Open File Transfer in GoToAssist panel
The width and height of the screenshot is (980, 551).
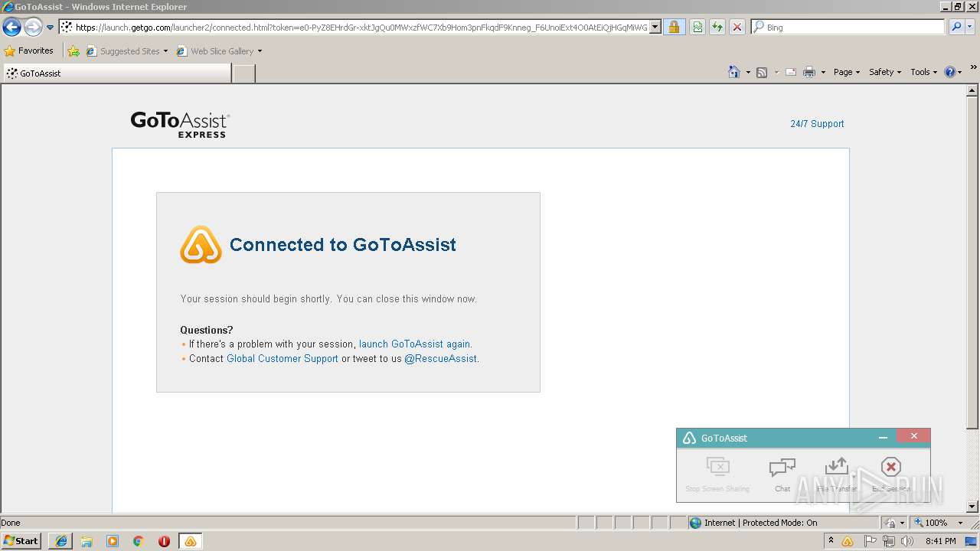pyautogui.click(x=837, y=474)
